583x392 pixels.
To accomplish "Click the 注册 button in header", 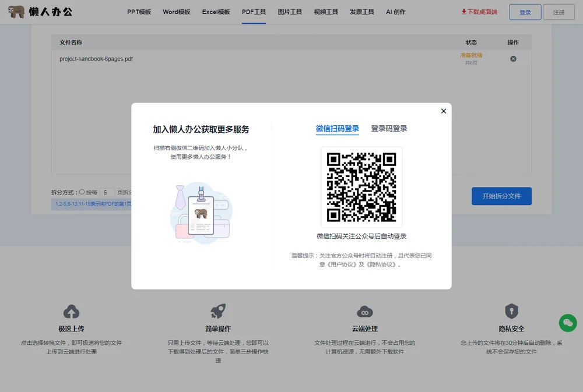I will (x=559, y=12).
